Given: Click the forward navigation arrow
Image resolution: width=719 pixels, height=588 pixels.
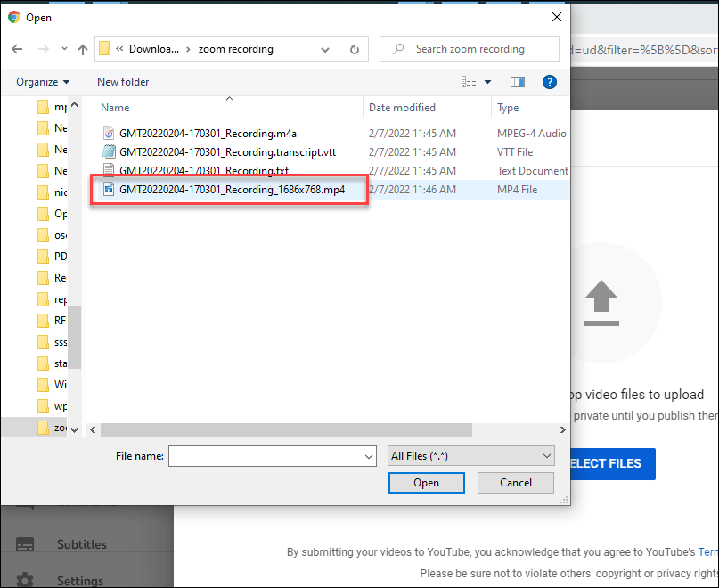Looking at the screenshot, I should point(44,49).
